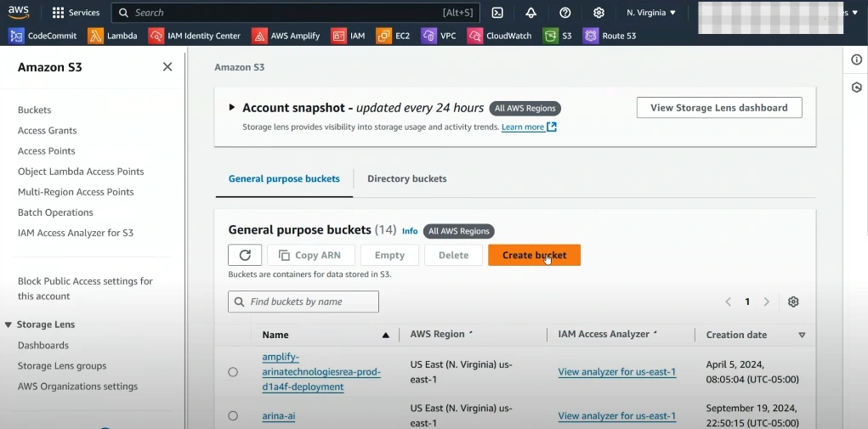Open the N. Virginia region dropdown
868x429 pixels.
coord(651,13)
